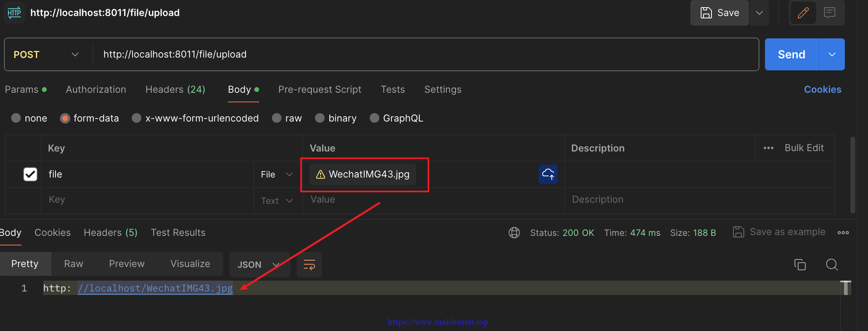Select the Visualize view tab
This screenshot has height=331, width=868.
click(190, 264)
